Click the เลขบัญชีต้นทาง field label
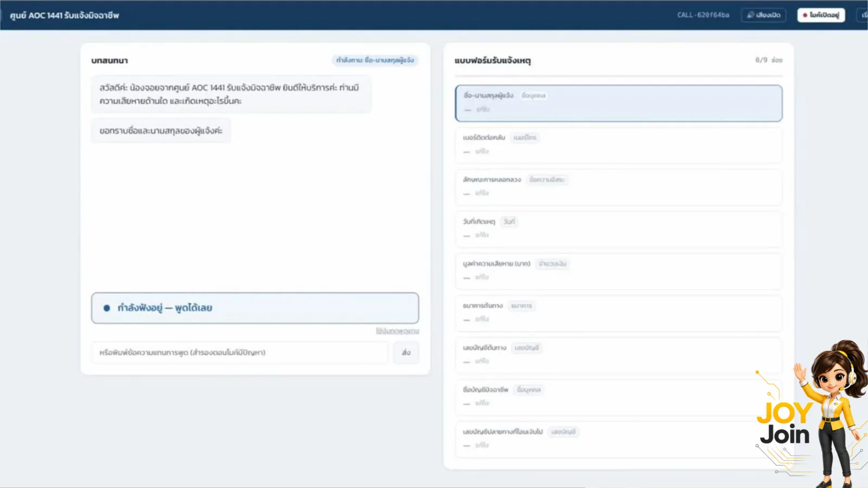This screenshot has height=488, width=868. tap(484, 348)
